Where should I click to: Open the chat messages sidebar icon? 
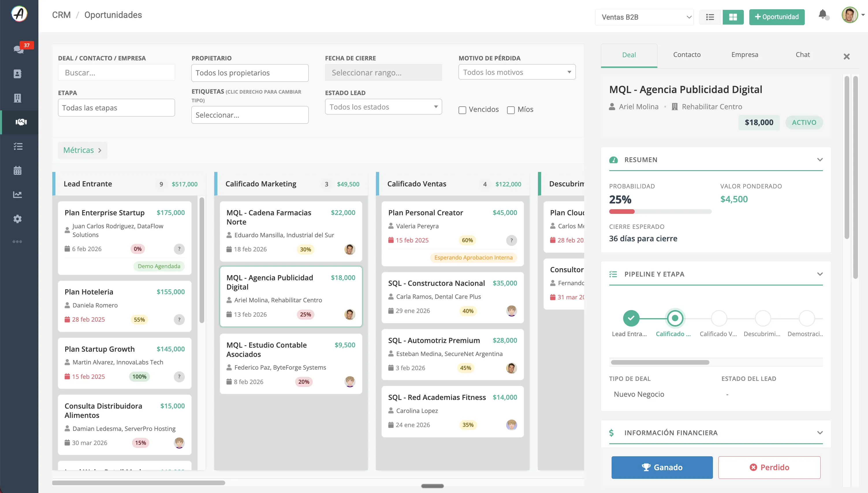tap(18, 49)
